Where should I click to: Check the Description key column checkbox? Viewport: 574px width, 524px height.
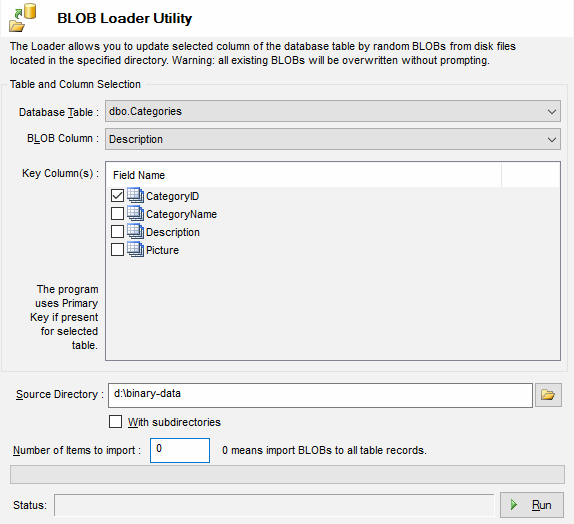pos(117,232)
